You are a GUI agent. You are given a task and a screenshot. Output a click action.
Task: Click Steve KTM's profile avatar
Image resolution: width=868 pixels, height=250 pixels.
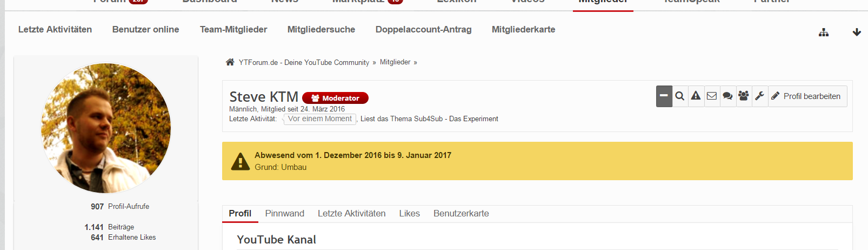pos(106,128)
